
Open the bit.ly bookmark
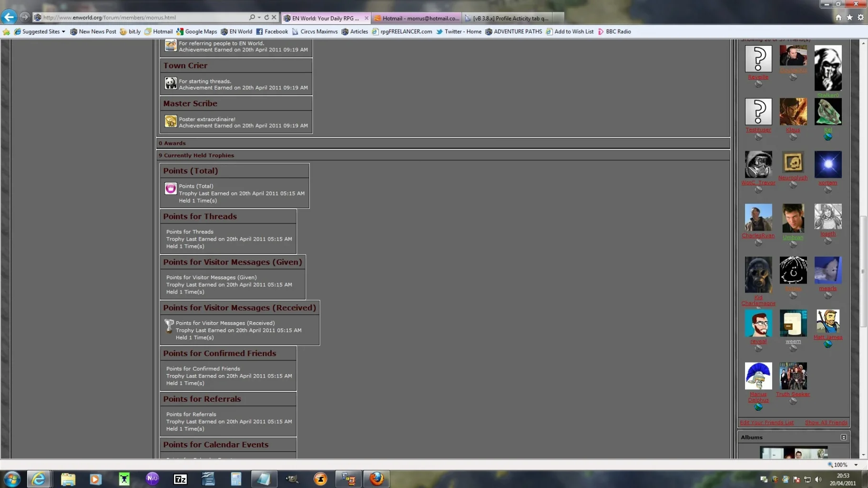tap(130, 31)
